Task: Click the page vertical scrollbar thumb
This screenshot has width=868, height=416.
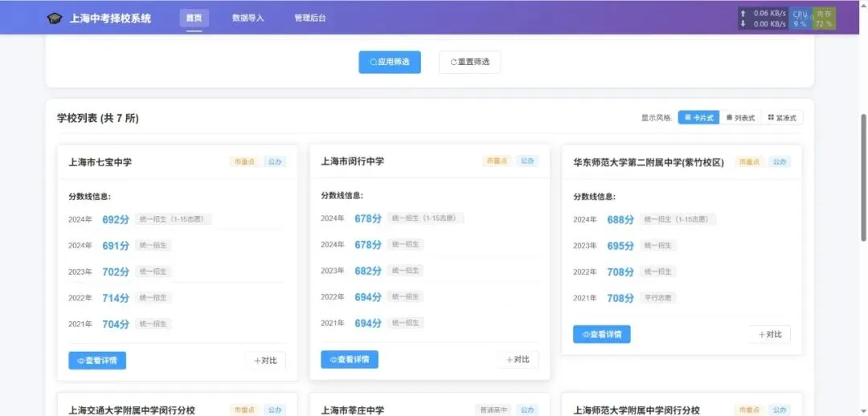Action: pyautogui.click(x=863, y=177)
